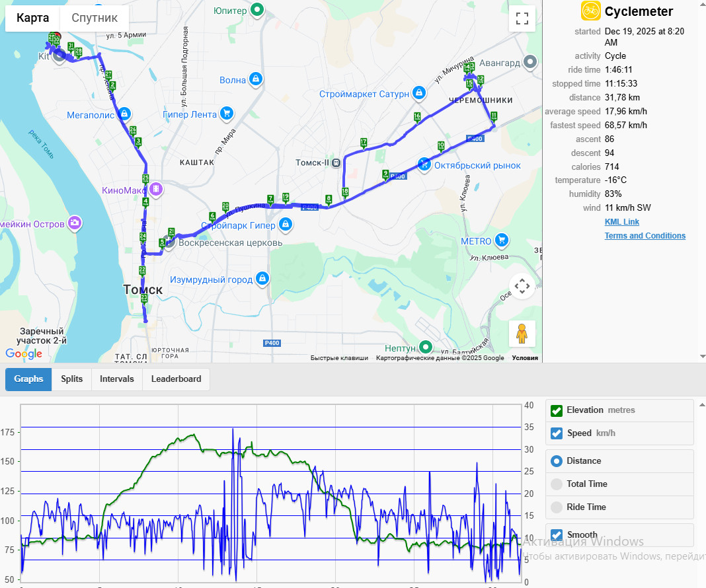Switch map to Спутник view
The height and width of the screenshot is (588, 706).
coord(95,18)
